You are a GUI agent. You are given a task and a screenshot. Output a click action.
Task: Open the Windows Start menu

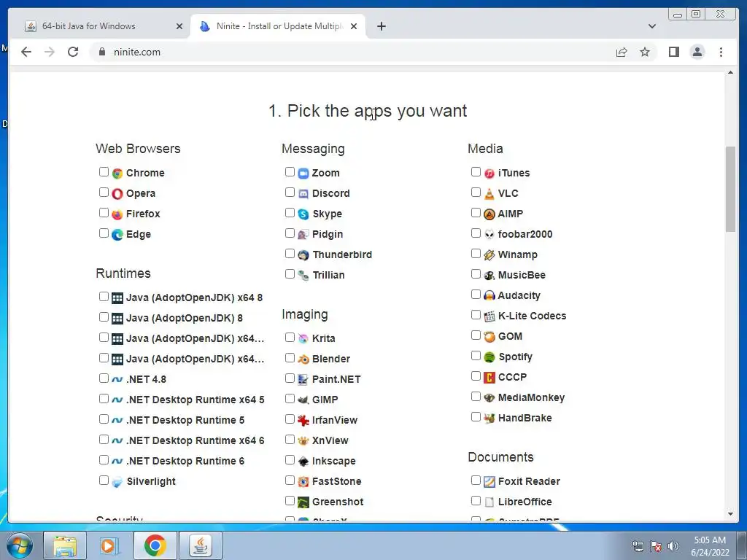(19, 545)
